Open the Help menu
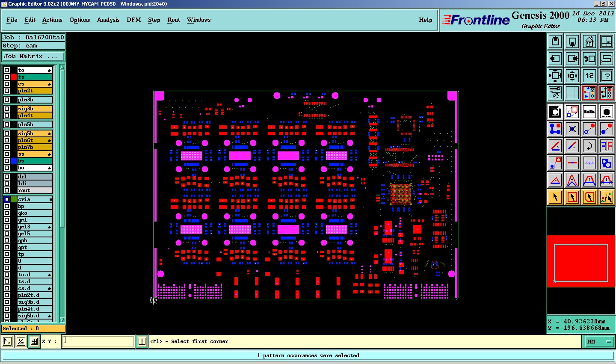Viewport: 616px width, 364px height. [x=426, y=20]
